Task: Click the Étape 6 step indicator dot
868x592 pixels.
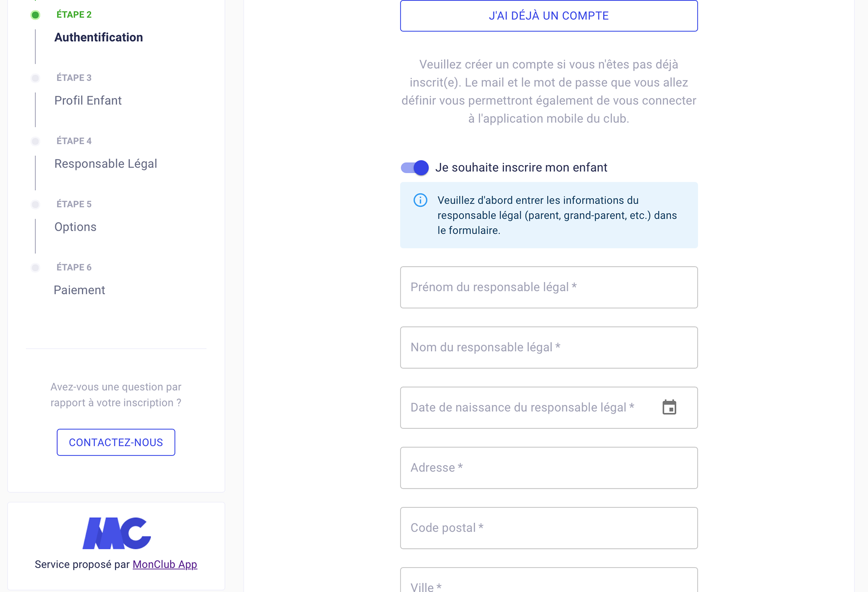Action: [x=35, y=268]
